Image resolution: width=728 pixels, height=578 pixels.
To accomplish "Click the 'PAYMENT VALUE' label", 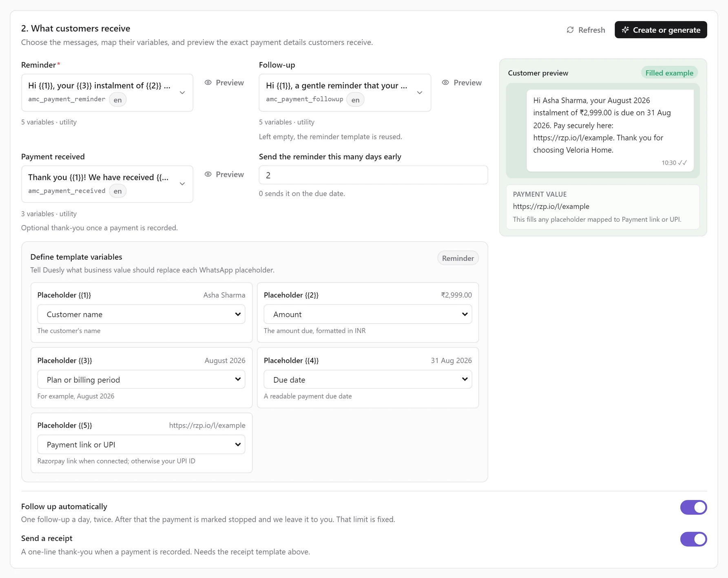I will (540, 194).
